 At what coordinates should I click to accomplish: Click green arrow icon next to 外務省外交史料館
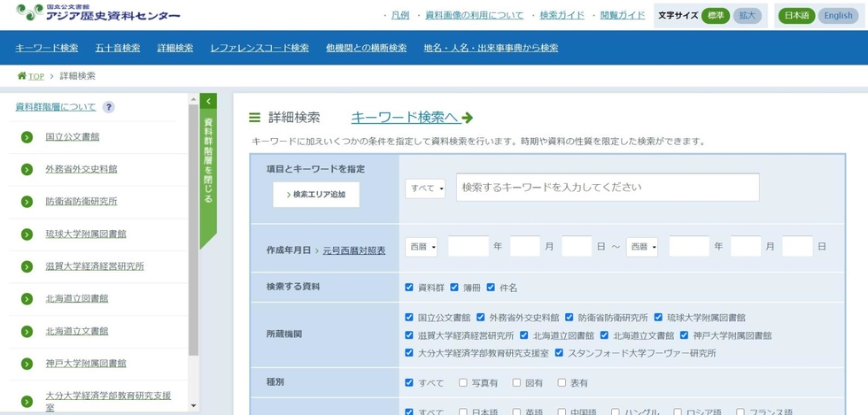(x=27, y=169)
